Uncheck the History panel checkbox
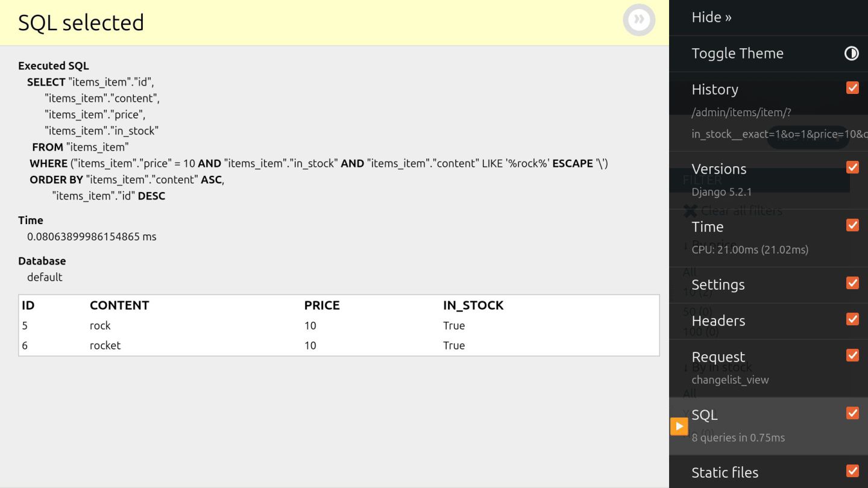 [852, 88]
